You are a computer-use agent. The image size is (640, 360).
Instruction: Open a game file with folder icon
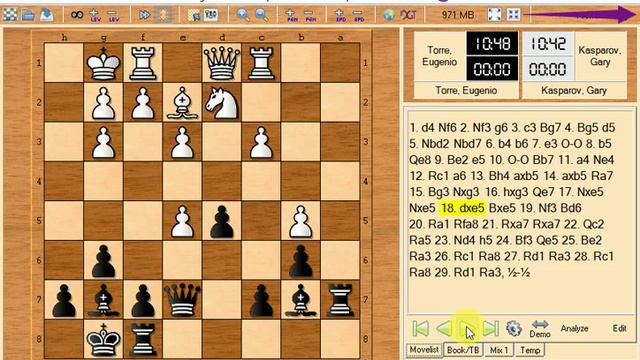click(28, 15)
